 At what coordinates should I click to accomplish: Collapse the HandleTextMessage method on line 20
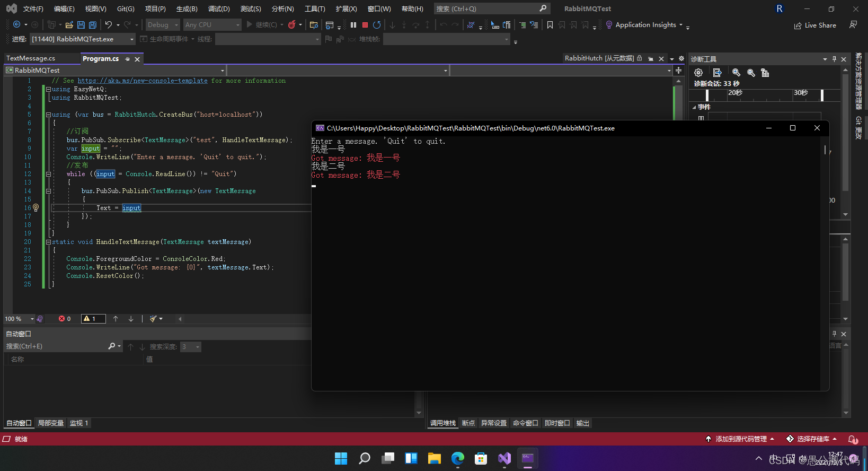tap(48, 242)
